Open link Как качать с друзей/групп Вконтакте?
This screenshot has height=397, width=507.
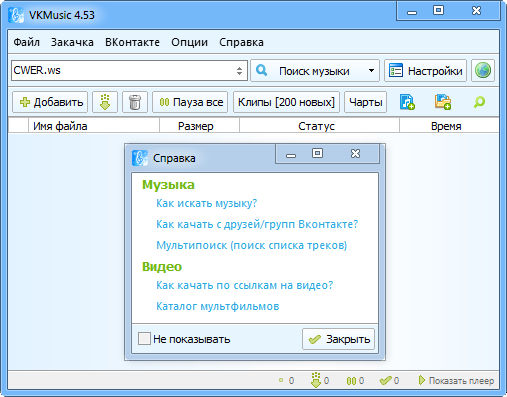point(257,224)
